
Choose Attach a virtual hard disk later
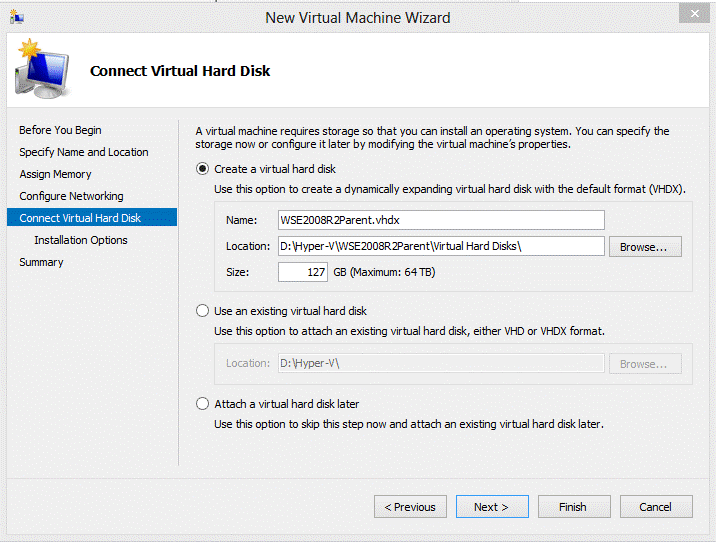(203, 404)
